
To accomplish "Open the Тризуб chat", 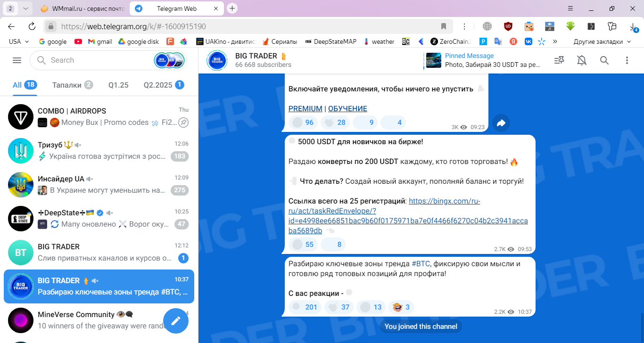I will click(99, 151).
